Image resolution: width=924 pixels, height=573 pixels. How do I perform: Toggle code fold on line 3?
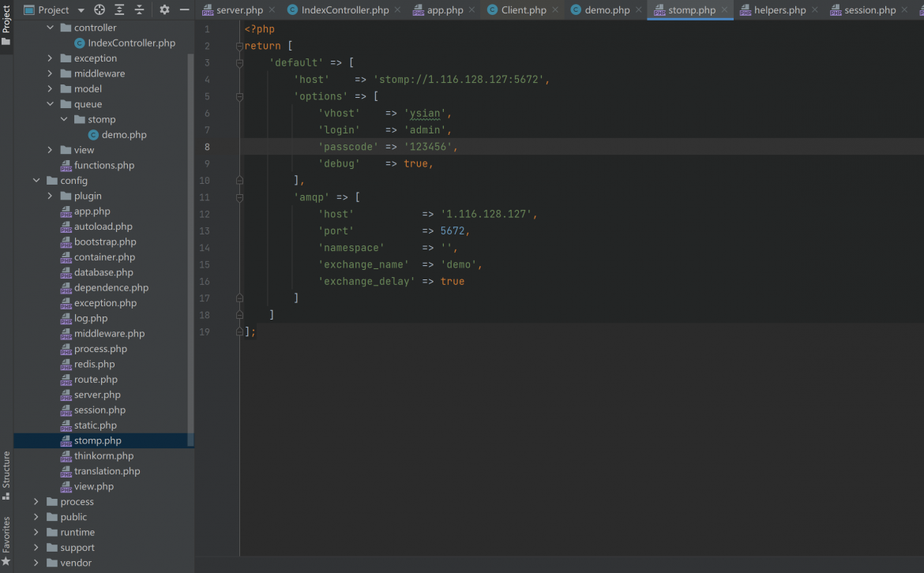point(239,62)
